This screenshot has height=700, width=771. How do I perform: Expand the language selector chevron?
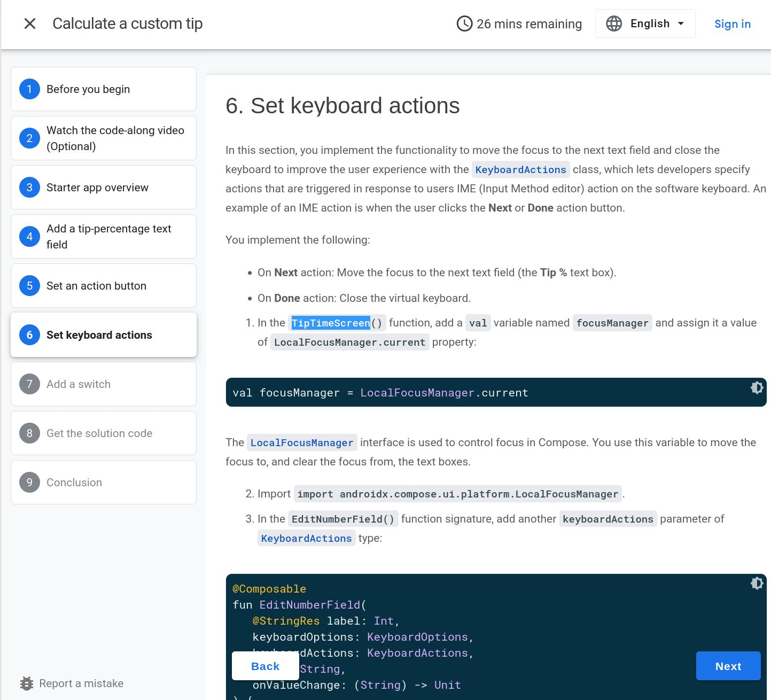point(682,24)
